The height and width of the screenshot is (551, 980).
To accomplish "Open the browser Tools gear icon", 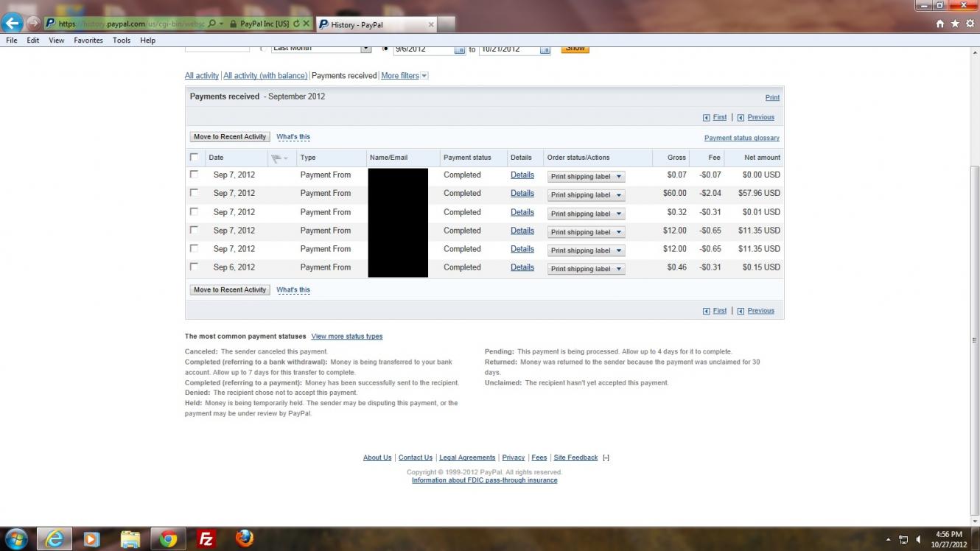I will tap(970, 24).
